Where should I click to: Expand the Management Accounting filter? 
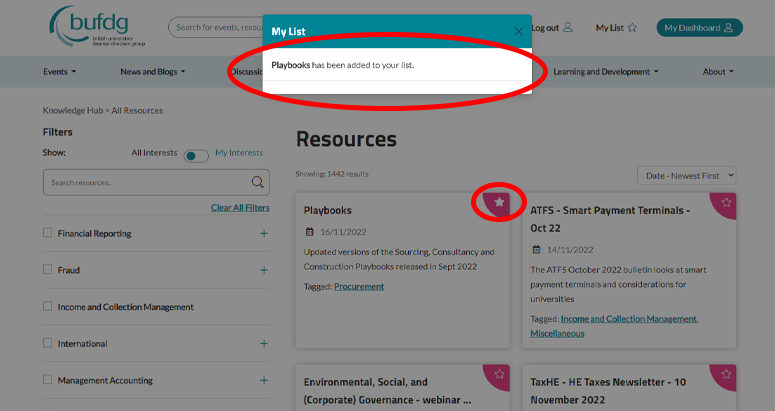(264, 380)
